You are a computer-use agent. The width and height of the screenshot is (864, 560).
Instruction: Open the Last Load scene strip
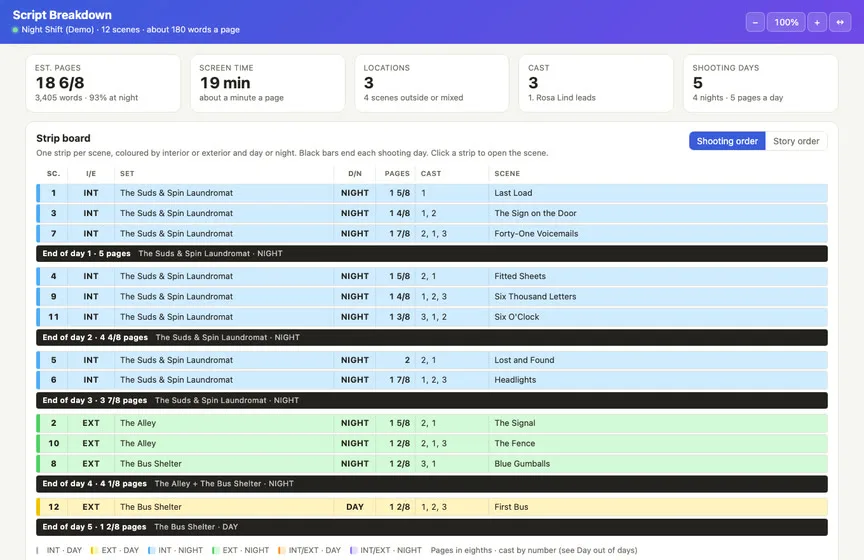[x=432, y=193]
